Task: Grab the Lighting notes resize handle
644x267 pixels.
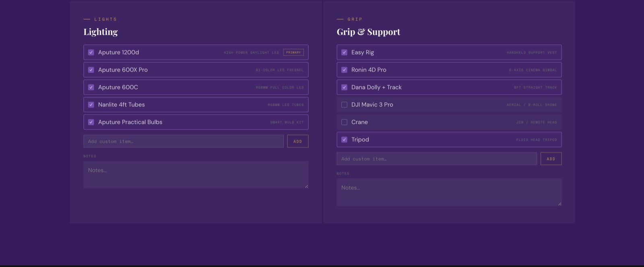Action: [x=306, y=186]
